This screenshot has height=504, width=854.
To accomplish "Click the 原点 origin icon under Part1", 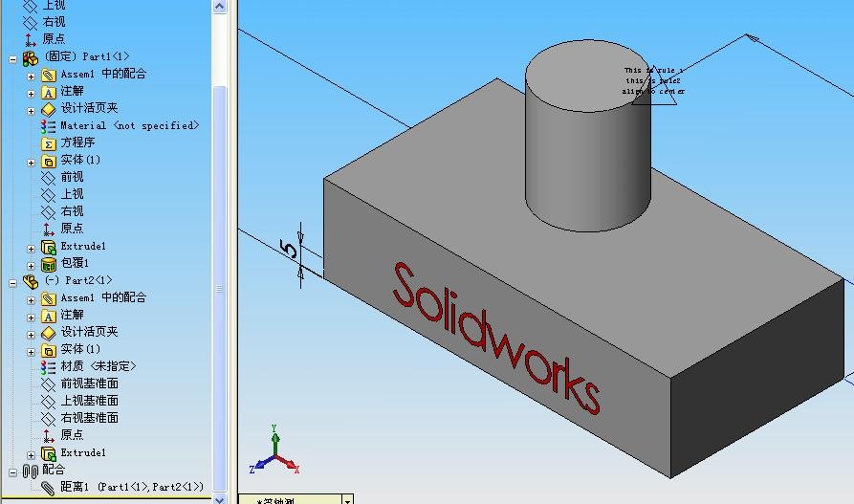I will tap(49, 230).
